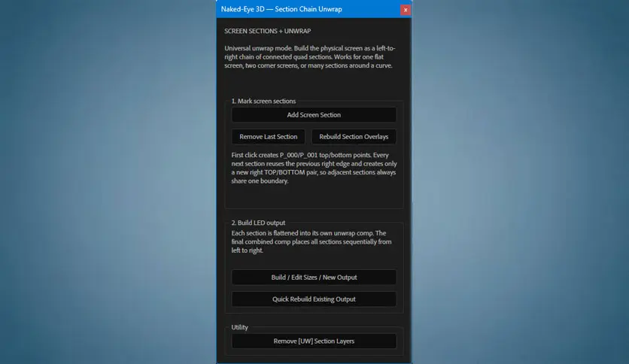The image size is (629, 364).
Task: Click the 'Each section is flattened' description text
Action: (x=311, y=241)
